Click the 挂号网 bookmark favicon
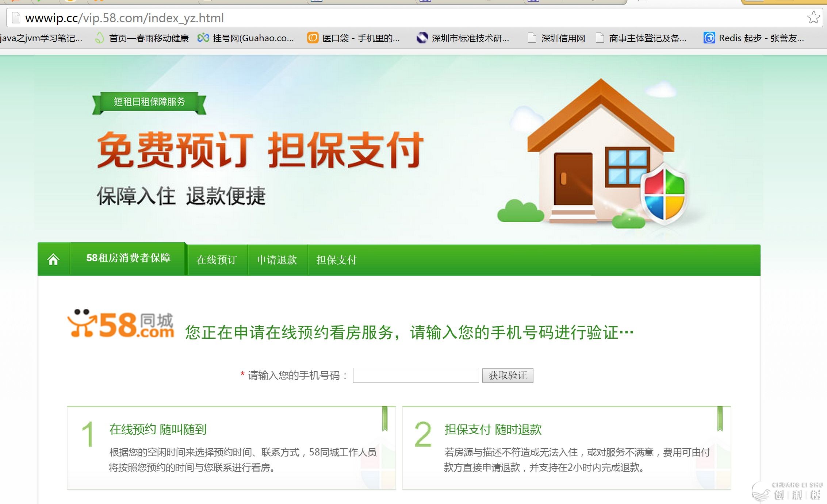827x504 pixels. [x=203, y=38]
